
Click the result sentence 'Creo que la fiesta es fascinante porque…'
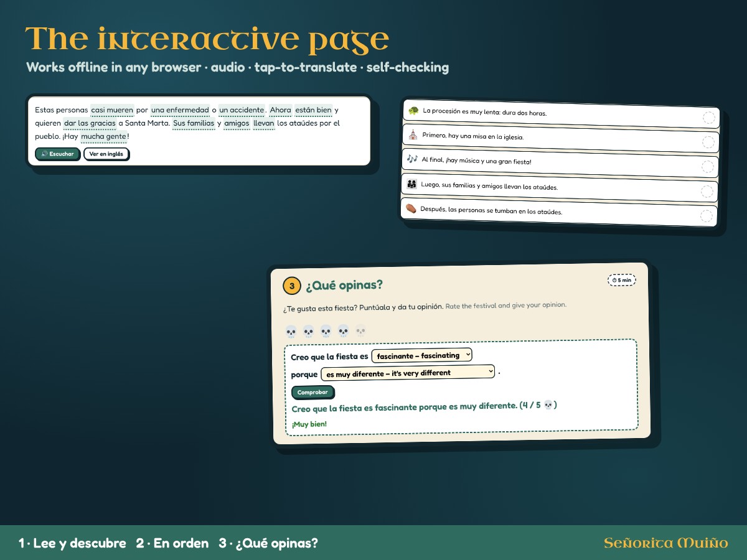click(x=424, y=406)
